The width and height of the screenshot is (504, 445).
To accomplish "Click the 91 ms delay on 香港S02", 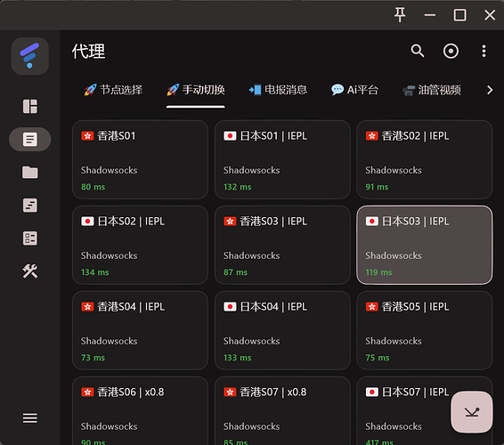I will 377,187.
